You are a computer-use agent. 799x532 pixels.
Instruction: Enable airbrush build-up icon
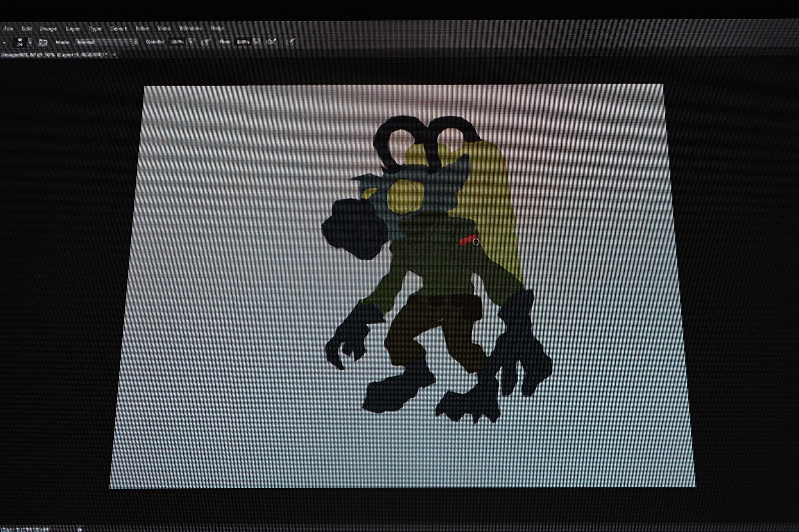pyautogui.click(x=271, y=42)
